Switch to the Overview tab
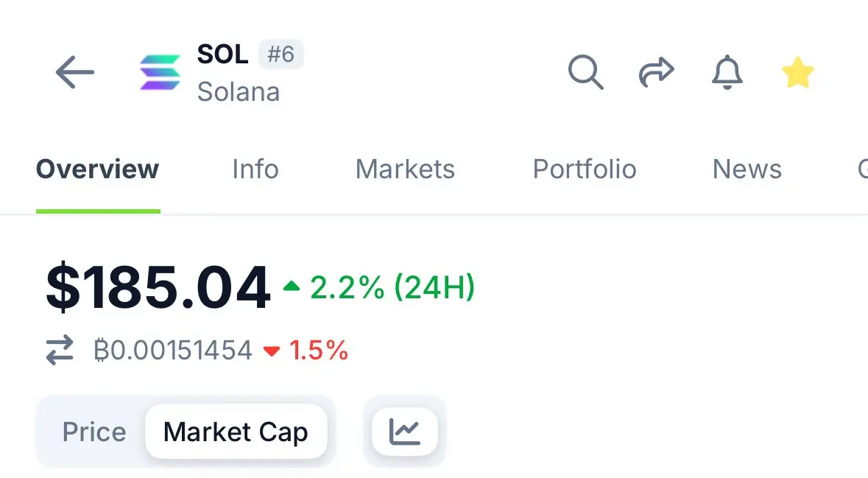 click(x=97, y=169)
